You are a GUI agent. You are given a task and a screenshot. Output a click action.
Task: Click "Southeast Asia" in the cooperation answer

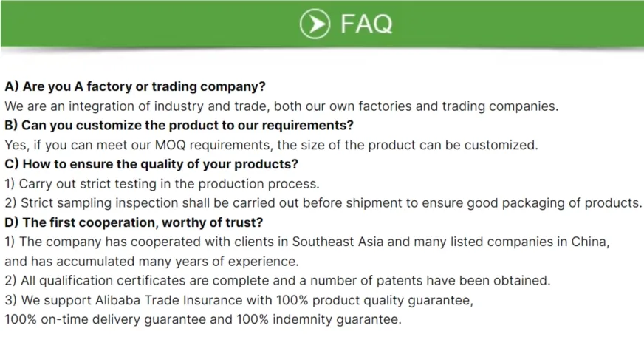pyautogui.click(x=336, y=242)
